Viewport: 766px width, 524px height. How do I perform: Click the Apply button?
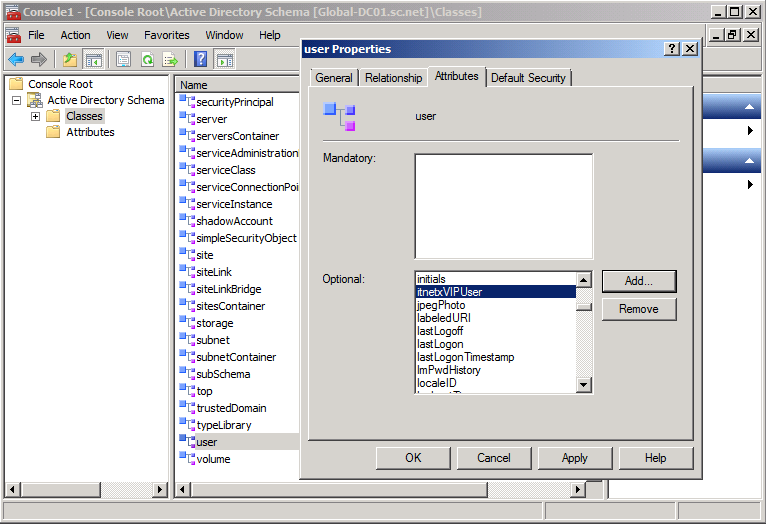(574, 458)
